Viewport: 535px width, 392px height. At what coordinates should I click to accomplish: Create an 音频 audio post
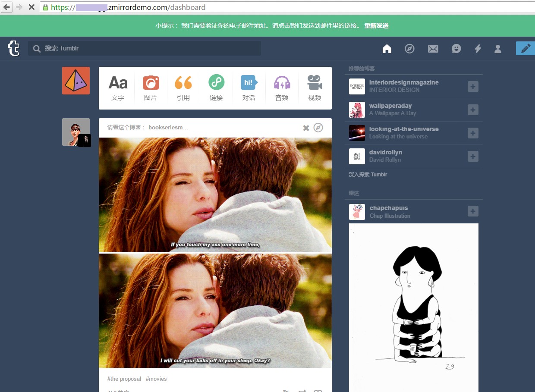pyautogui.click(x=282, y=88)
